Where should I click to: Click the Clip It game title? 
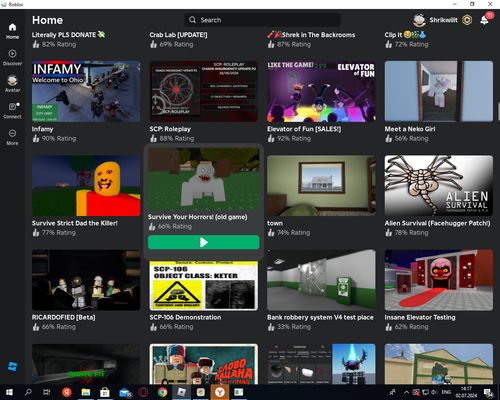(405, 35)
